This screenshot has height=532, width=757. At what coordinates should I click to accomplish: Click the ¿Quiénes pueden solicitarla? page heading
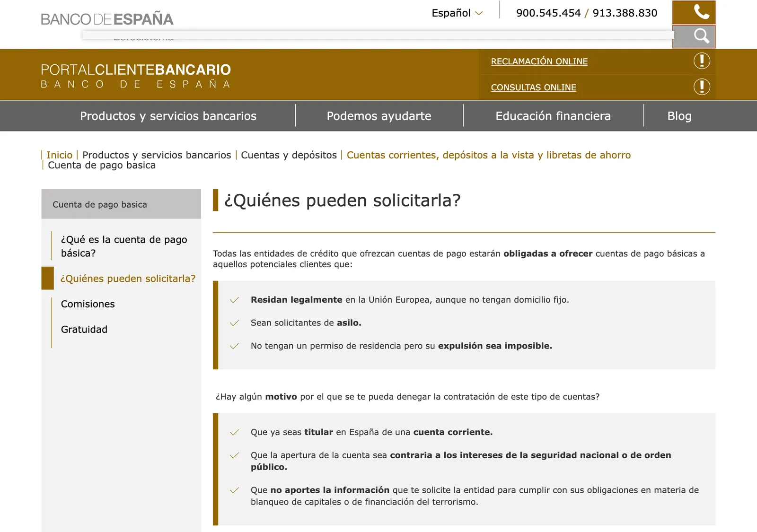(342, 201)
